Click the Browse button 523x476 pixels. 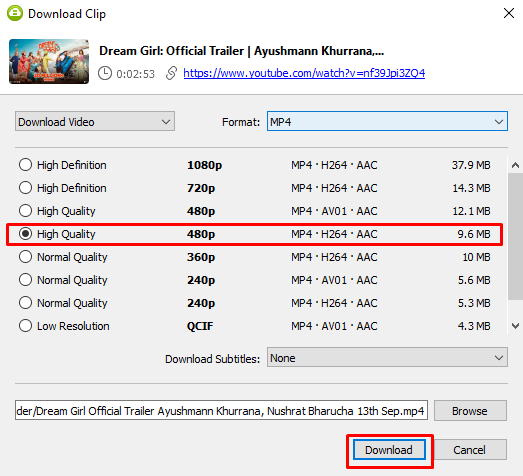point(470,411)
